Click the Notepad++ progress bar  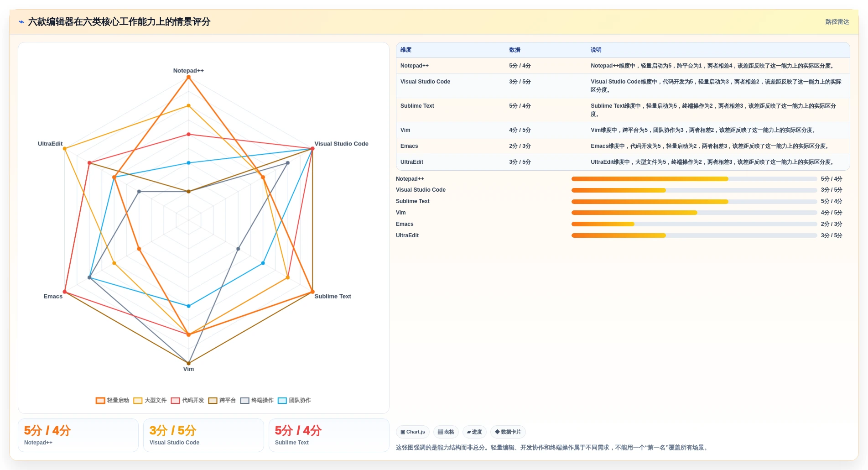pyautogui.click(x=694, y=179)
